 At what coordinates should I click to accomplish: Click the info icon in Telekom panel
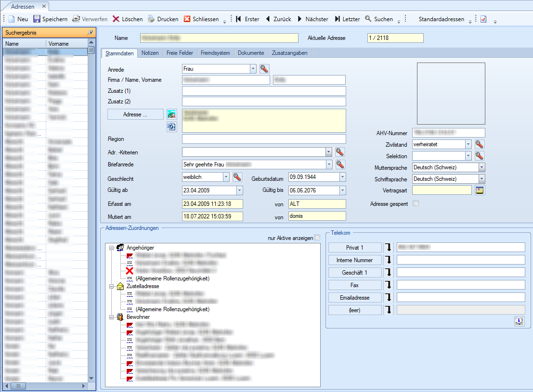[519, 322]
